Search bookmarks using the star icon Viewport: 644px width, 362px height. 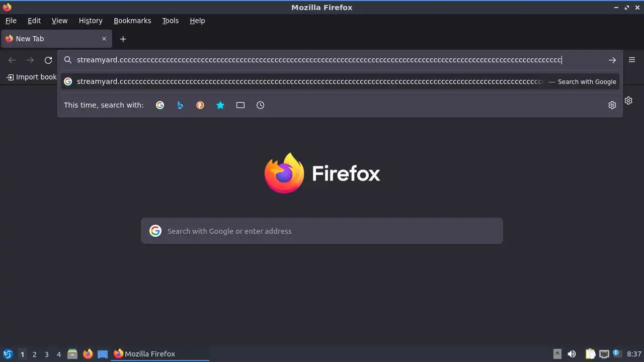(220, 105)
